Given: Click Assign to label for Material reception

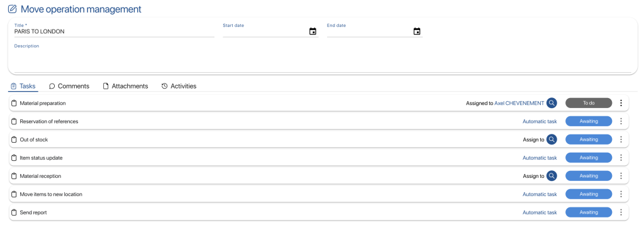Looking at the screenshot, I should click(533, 176).
